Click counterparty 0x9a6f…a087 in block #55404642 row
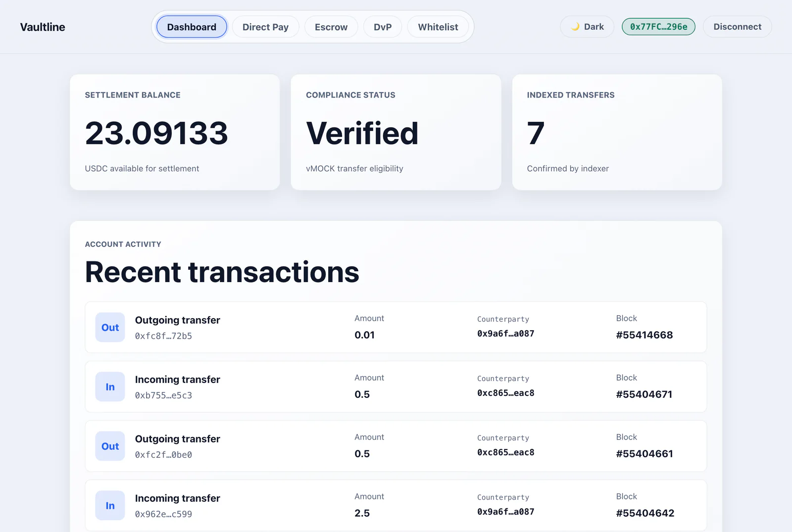The image size is (792, 532). coord(505,512)
